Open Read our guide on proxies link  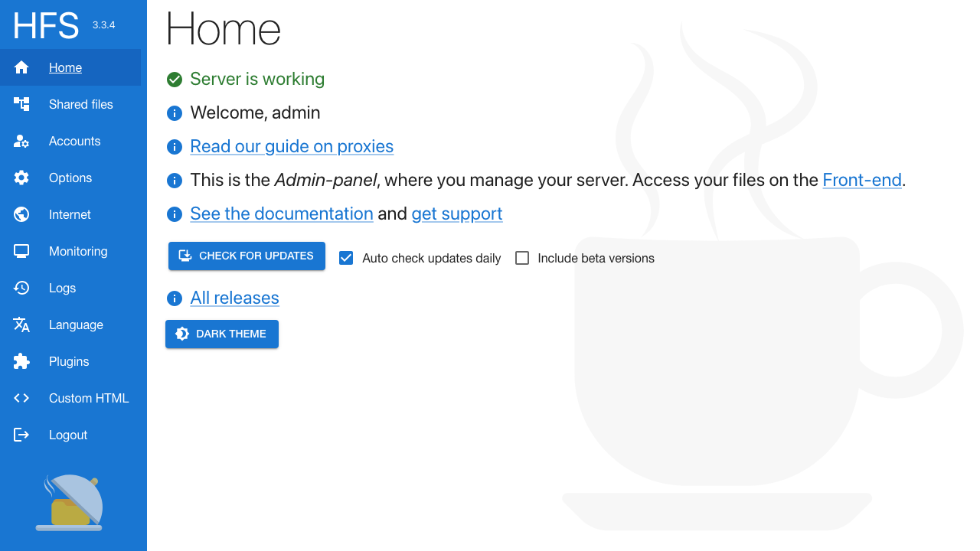(x=292, y=146)
